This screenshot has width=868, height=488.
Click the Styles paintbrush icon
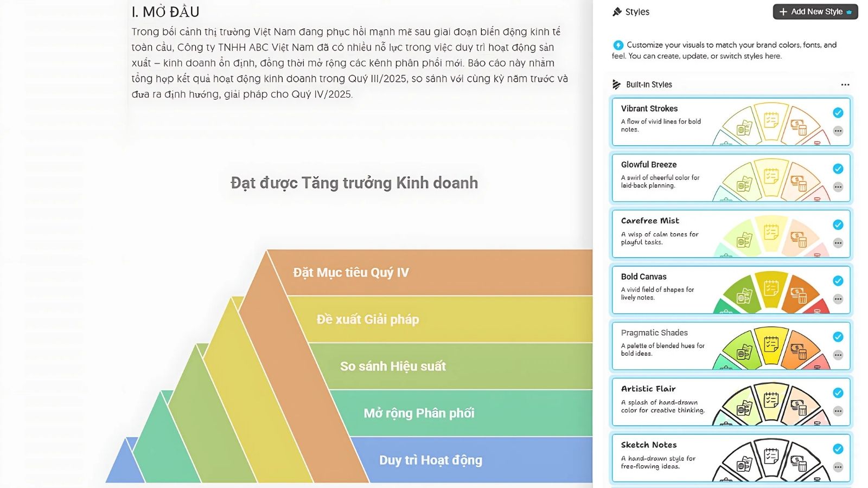(x=617, y=12)
